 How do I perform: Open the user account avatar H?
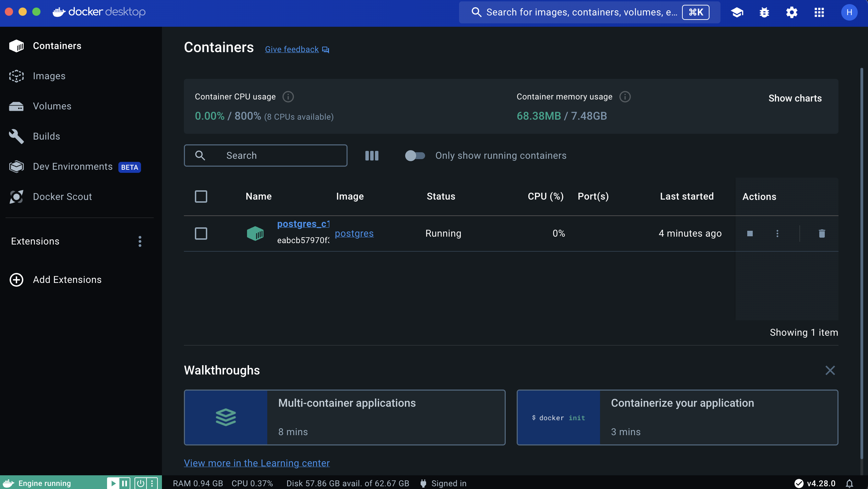(849, 12)
